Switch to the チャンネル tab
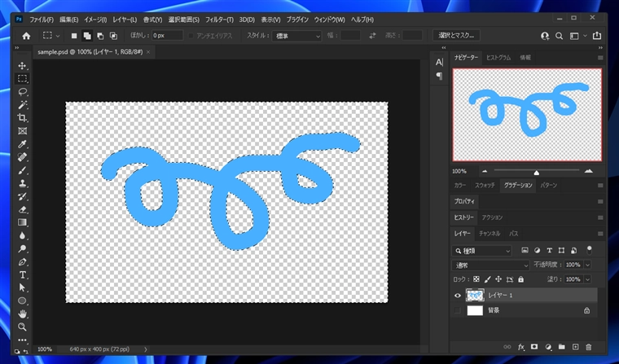The height and width of the screenshot is (364, 619). [489, 234]
